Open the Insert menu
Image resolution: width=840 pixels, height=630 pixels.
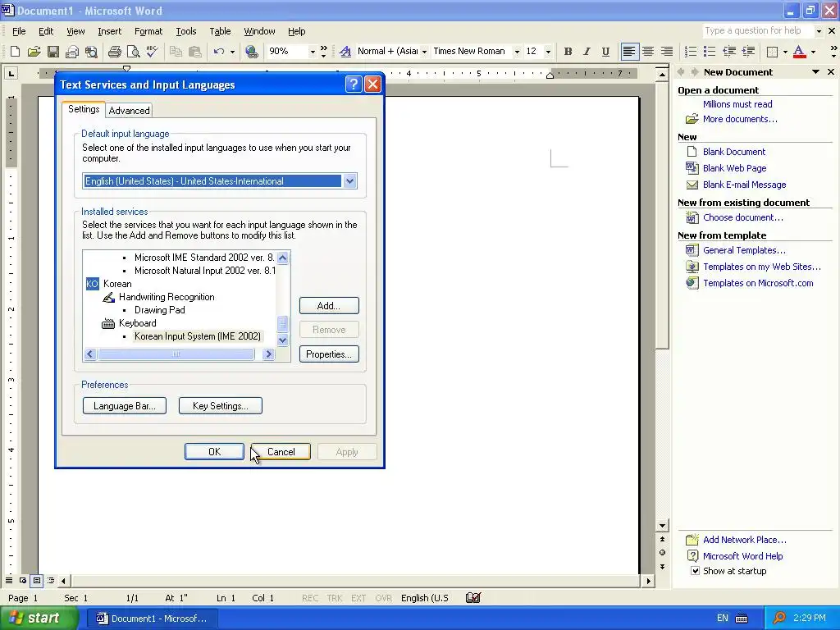pos(109,31)
